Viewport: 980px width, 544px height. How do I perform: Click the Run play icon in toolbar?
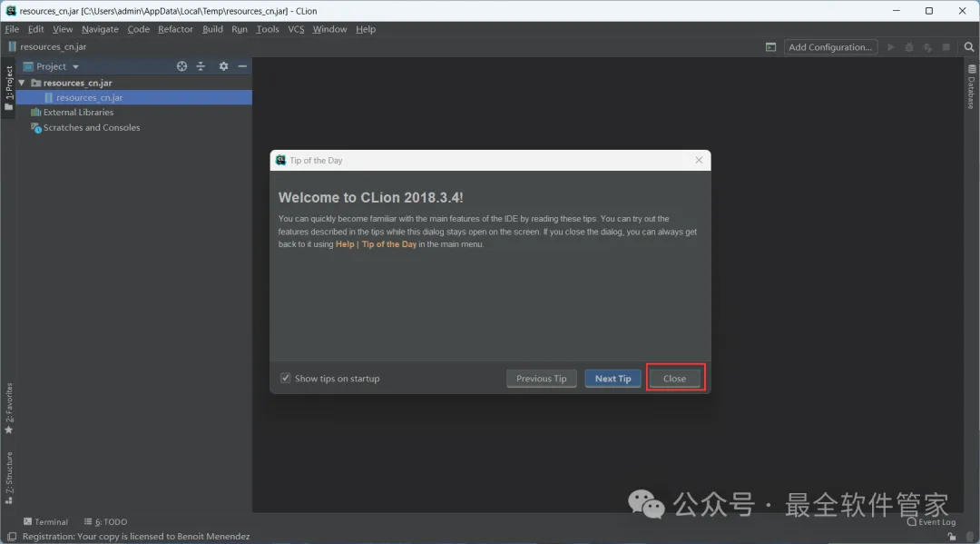pos(891,47)
